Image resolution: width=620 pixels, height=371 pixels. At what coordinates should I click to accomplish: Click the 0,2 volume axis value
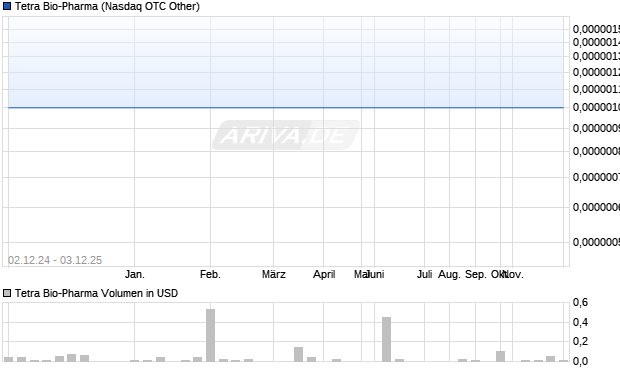[x=580, y=341]
